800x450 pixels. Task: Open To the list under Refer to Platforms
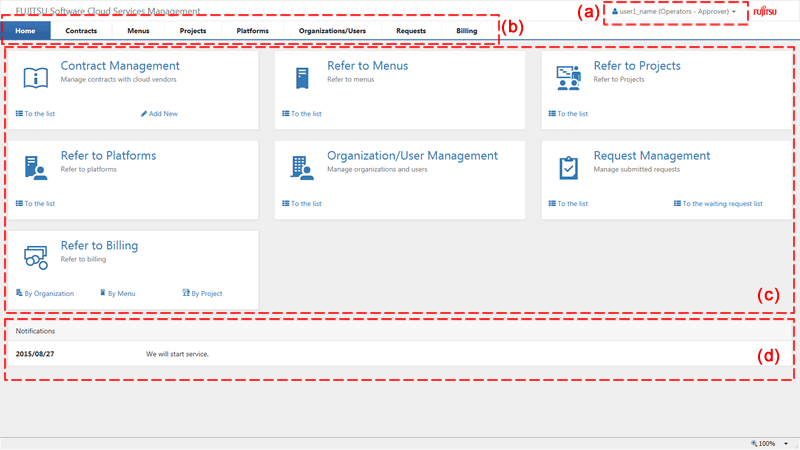(x=35, y=204)
